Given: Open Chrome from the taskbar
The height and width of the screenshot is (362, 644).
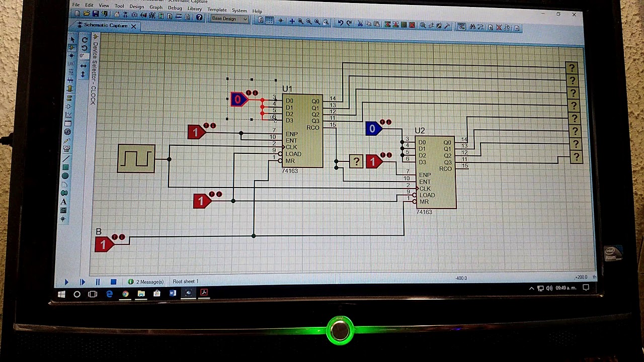Looking at the screenshot, I should pyautogui.click(x=125, y=294).
